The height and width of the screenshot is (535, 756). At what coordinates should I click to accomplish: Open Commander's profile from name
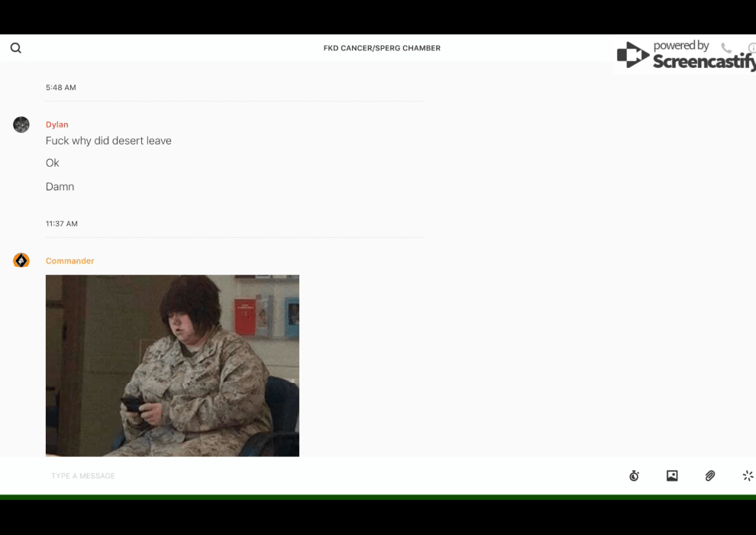coord(70,261)
